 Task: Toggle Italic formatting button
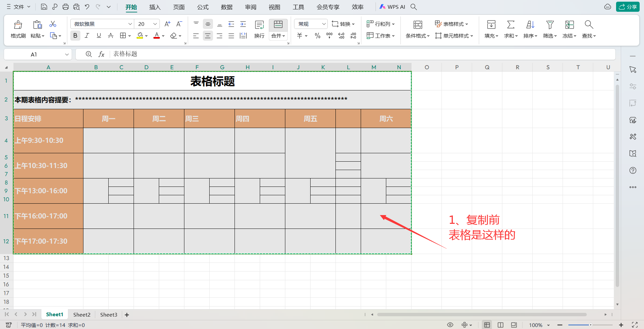87,36
